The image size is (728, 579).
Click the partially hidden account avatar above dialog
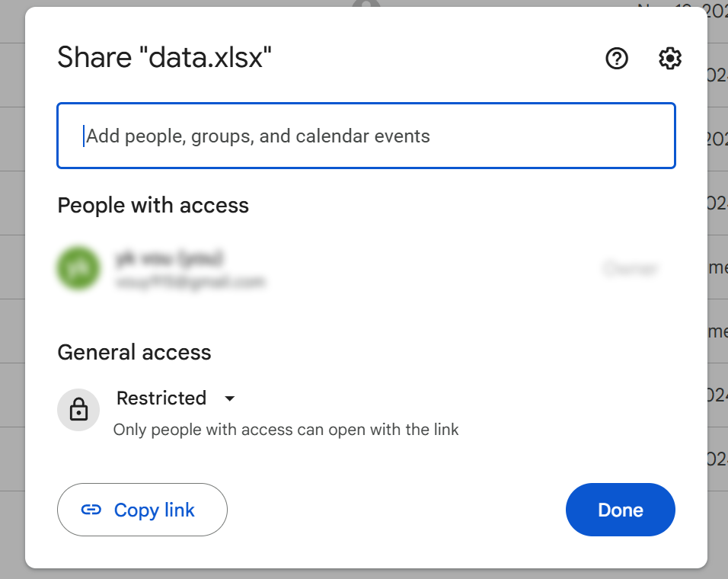(366, 4)
